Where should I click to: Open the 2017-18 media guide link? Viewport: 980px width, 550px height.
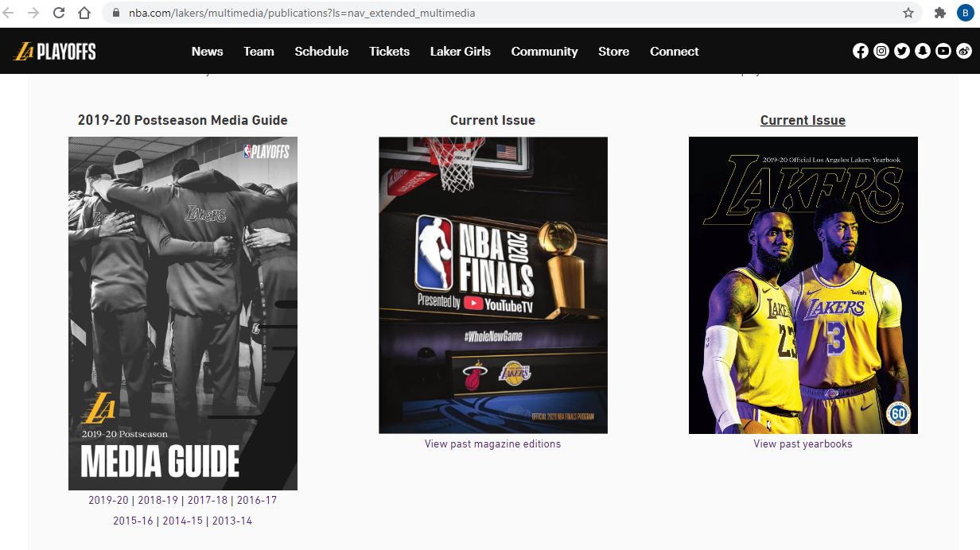tap(208, 501)
